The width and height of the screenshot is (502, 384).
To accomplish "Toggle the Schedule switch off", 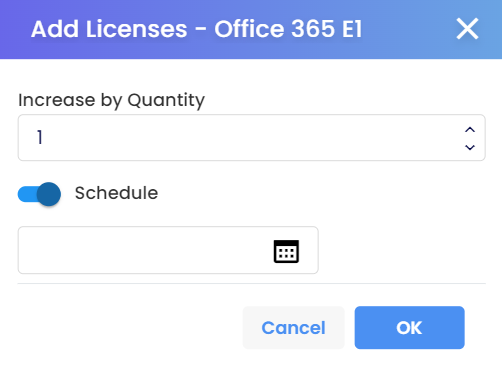I will click(x=39, y=194).
